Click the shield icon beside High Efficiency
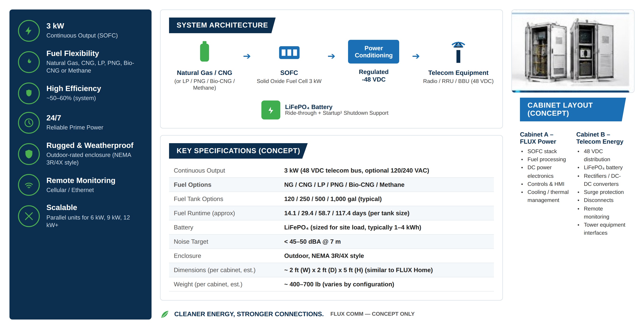644x329 pixels. click(29, 93)
